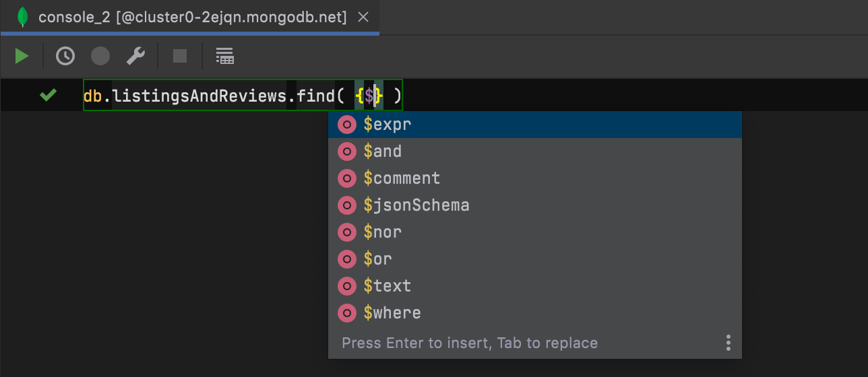Image resolution: width=868 pixels, height=377 pixels.
Task: Click the listingsAndReviews text in the editor
Action: click(x=204, y=96)
